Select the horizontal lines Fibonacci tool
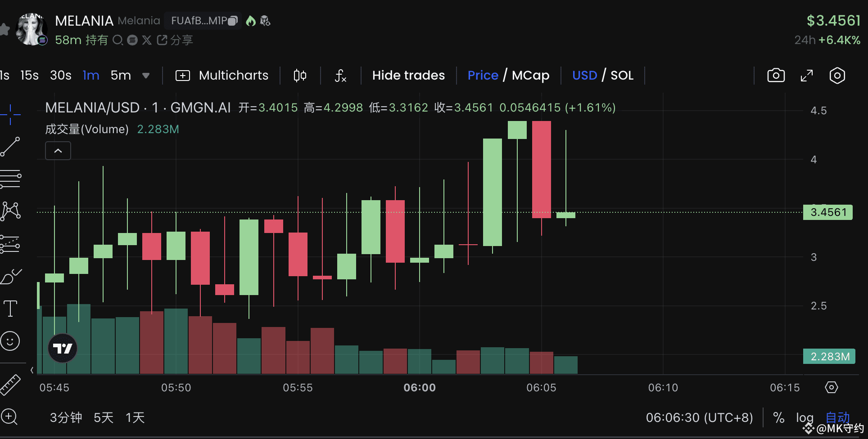 (x=10, y=179)
